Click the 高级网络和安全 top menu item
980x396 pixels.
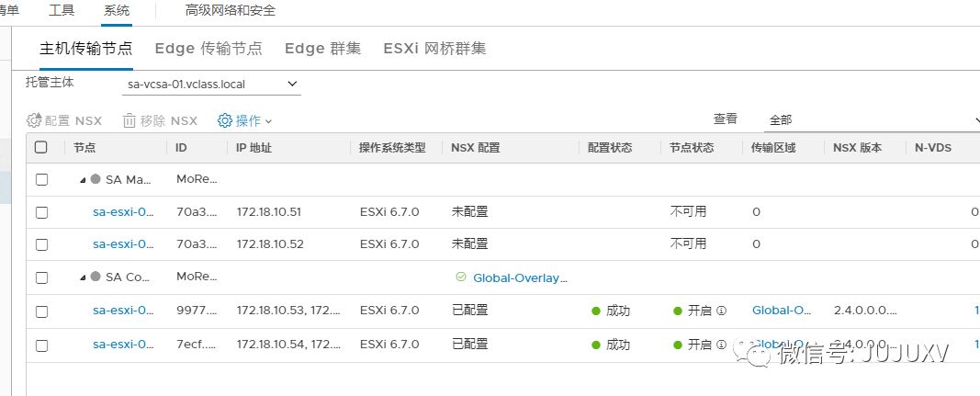[231, 11]
